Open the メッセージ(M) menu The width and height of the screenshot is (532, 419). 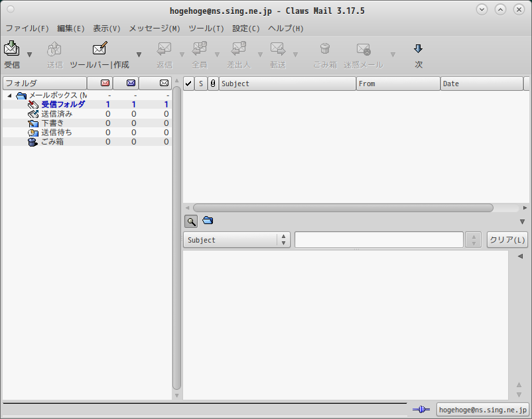[155, 29]
